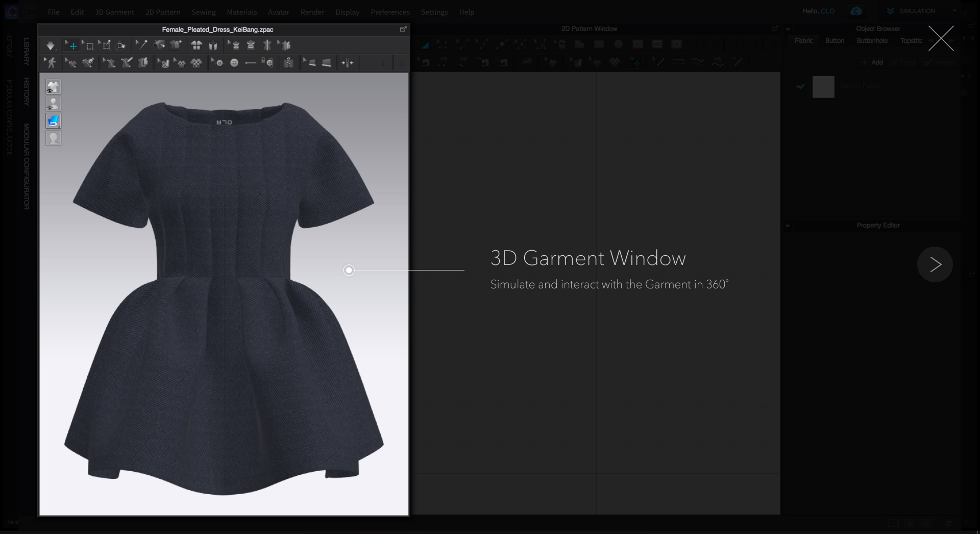Select the Select/Move tool with blue cross

click(71, 45)
